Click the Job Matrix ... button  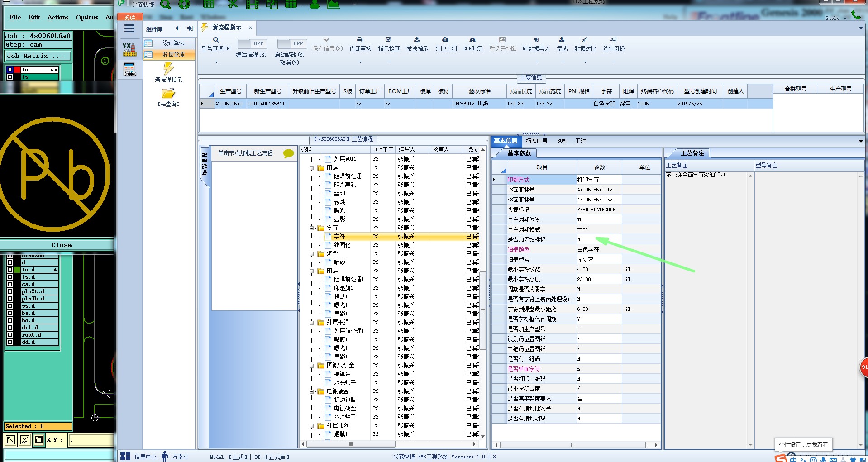tap(38, 56)
